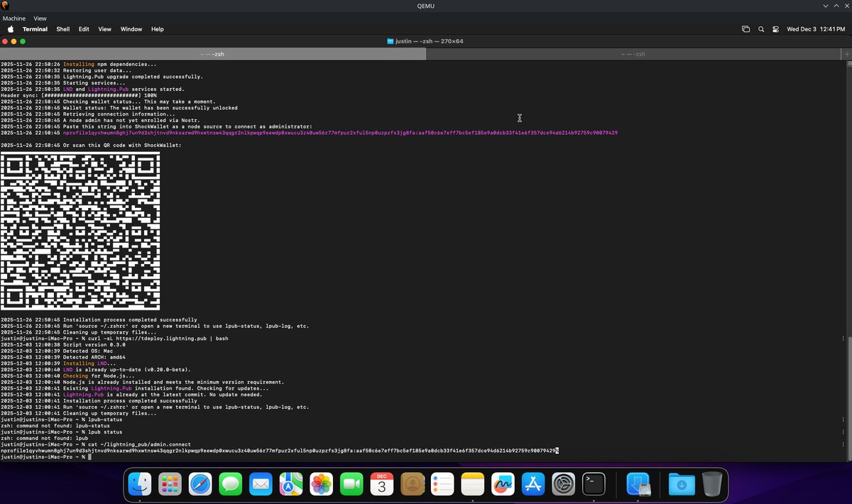The height and width of the screenshot is (504, 852).
Task: Switch to the first zsh tab
Action: 213,54
